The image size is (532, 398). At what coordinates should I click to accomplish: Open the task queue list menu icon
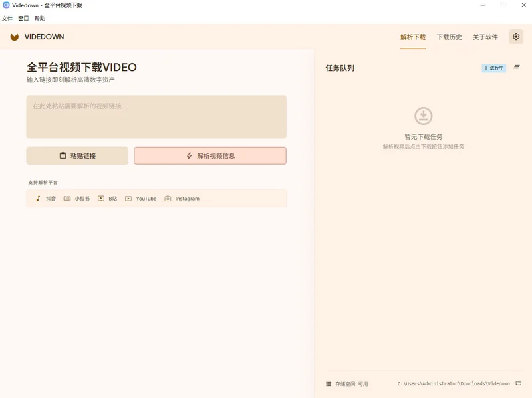tap(517, 67)
